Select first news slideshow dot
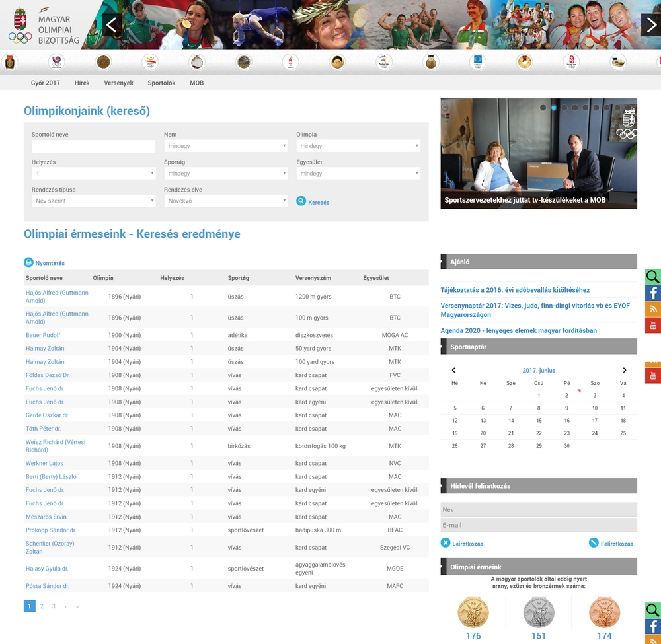This screenshot has width=661, height=644. point(543,108)
